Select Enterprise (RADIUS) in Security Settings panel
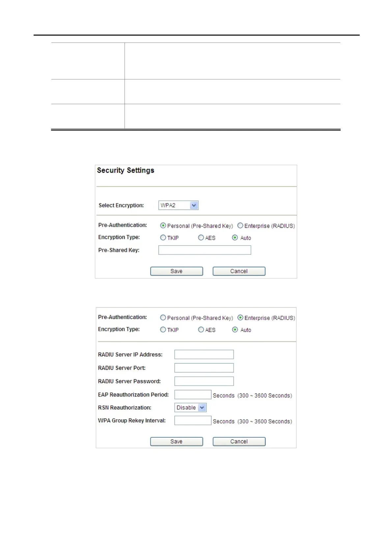The image size is (392, 555). 240,226
